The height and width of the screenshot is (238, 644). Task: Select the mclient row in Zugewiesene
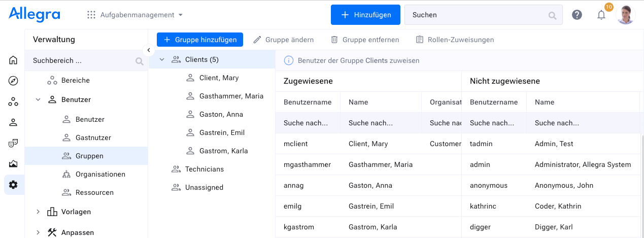pos(368,144)
